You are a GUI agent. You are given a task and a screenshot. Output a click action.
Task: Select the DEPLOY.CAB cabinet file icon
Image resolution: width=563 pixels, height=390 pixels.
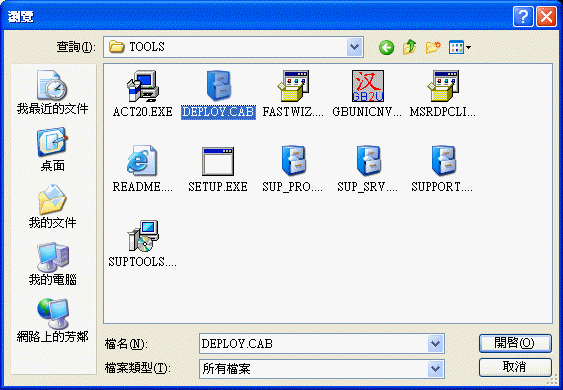(x=218, y=86)
